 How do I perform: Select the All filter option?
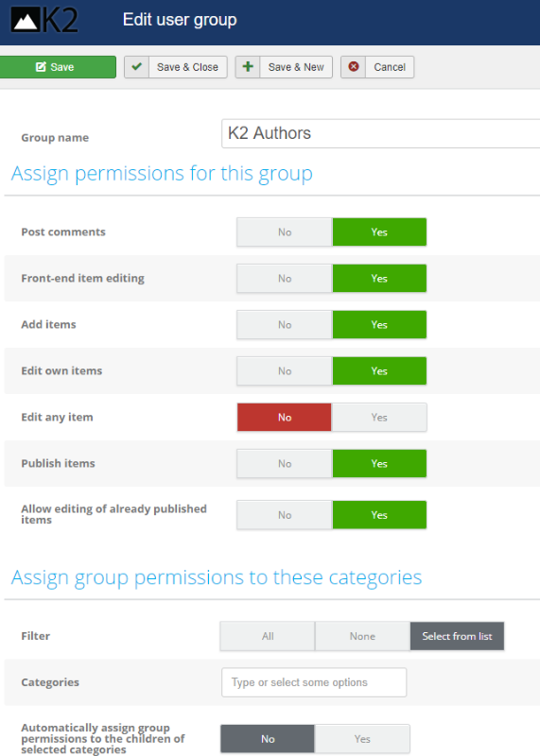click(268, 636)
